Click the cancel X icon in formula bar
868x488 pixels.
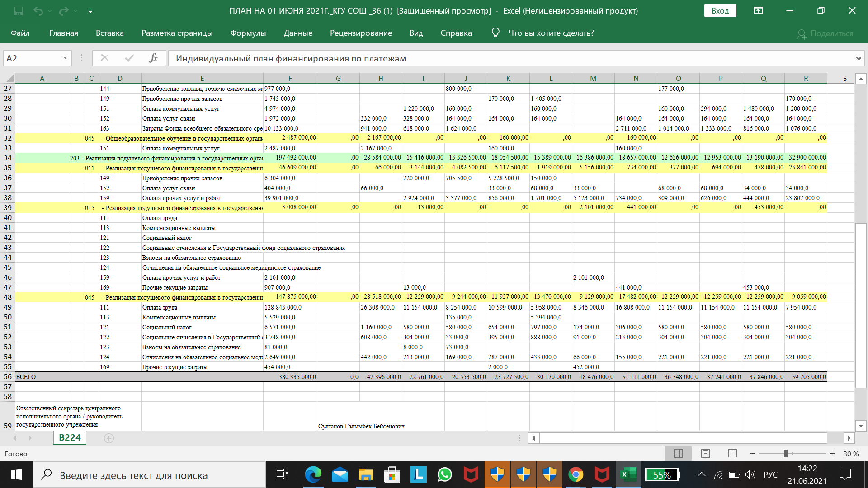coord(104,58)
